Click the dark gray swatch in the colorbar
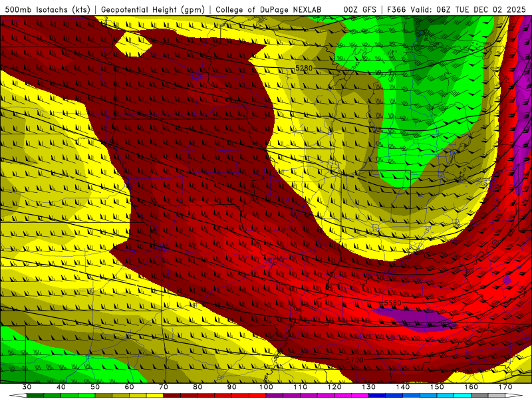 (x=479, y=396)
